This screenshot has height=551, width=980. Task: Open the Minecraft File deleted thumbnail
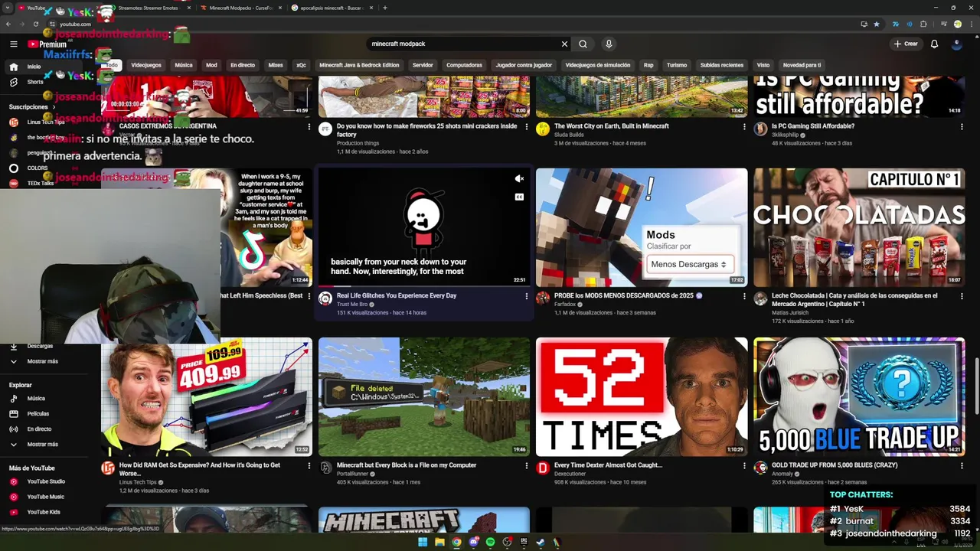[424, 397]
